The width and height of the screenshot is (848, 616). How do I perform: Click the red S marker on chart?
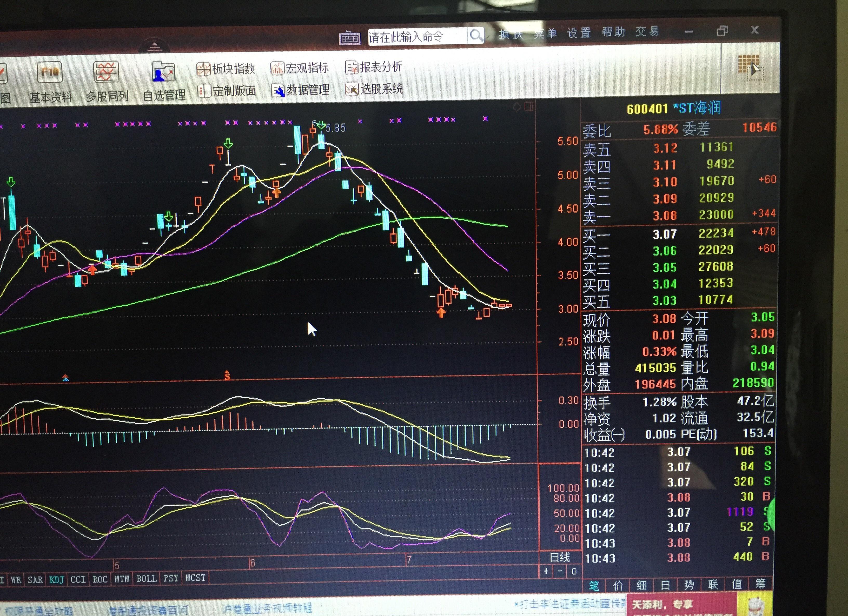[227, 375]
